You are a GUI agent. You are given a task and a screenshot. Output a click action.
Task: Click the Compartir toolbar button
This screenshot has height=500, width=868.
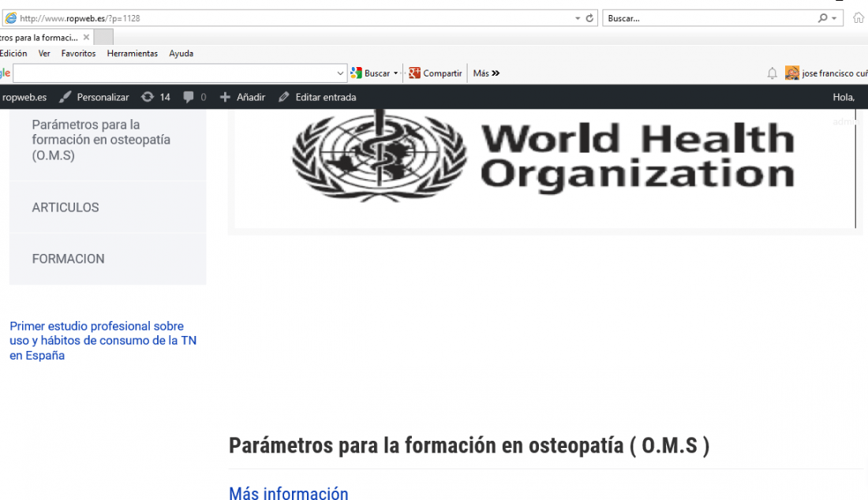[435, 73]
